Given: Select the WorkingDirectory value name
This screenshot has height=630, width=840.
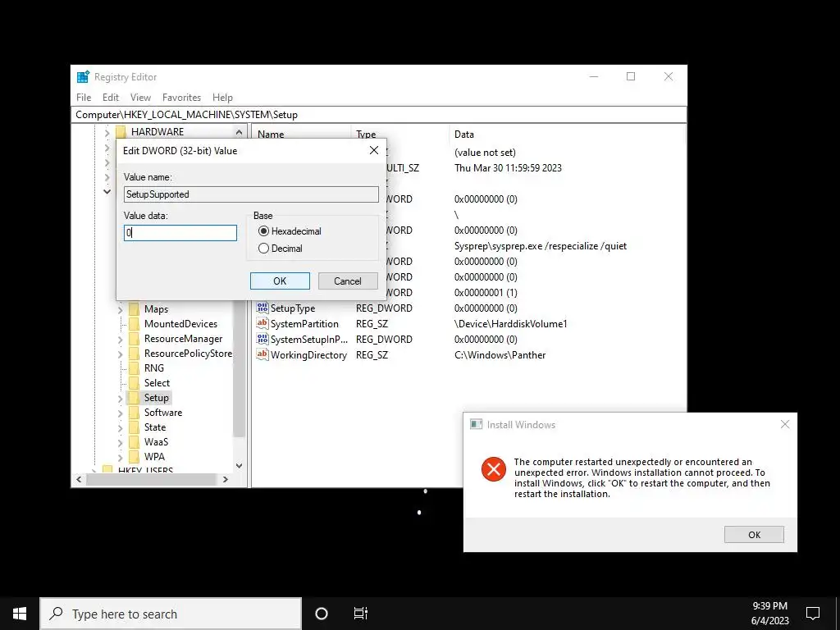Looking at the screenshot, I should coord(308,355).
